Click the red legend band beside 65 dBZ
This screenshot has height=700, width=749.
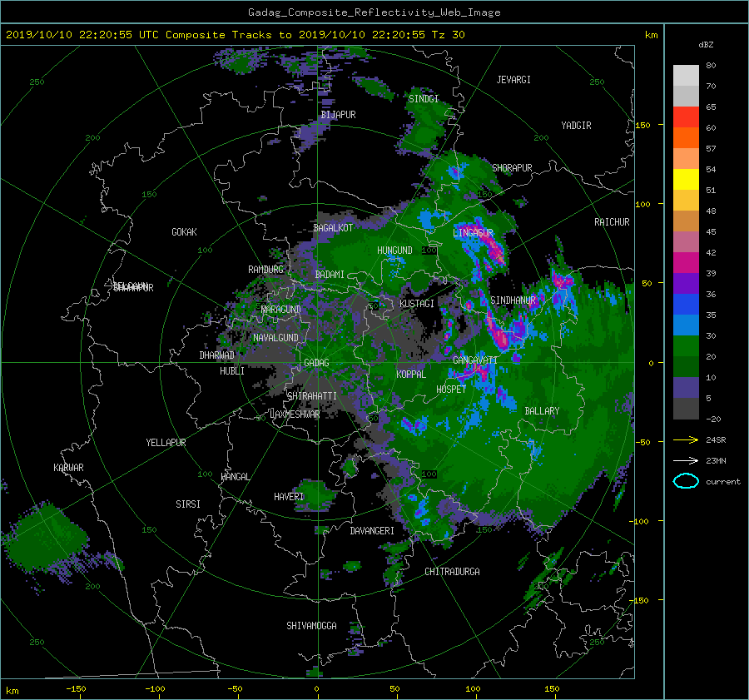pos(686,117)
